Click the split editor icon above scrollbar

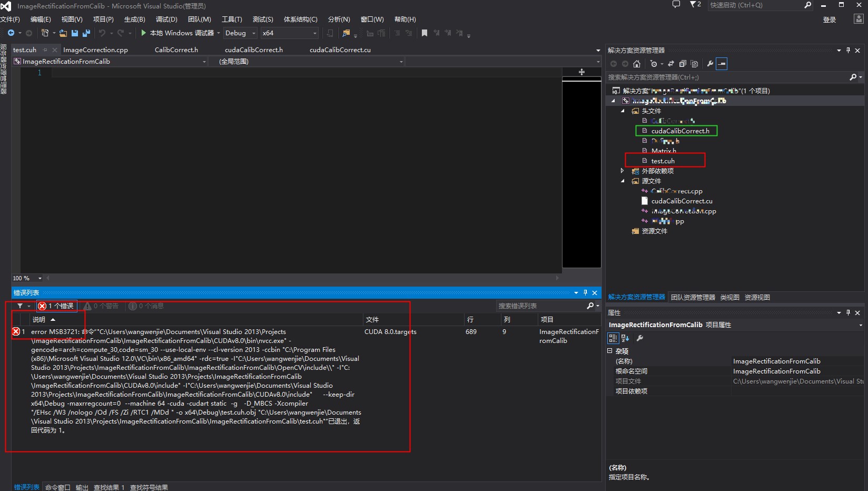[x=581, y=72]
